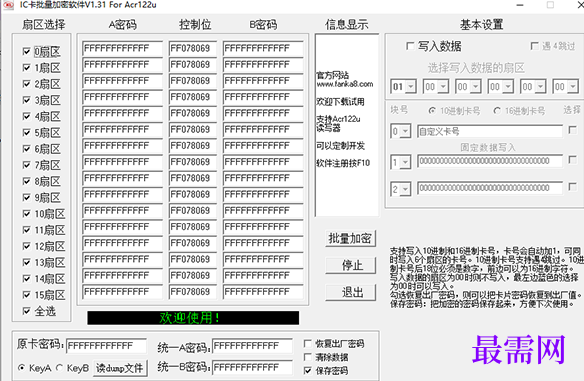This screenshot has height=381, width=584.
Task: Maximize the IC卡批量加密软件 window
Action: pyautogui.click(x=550, y=5)
